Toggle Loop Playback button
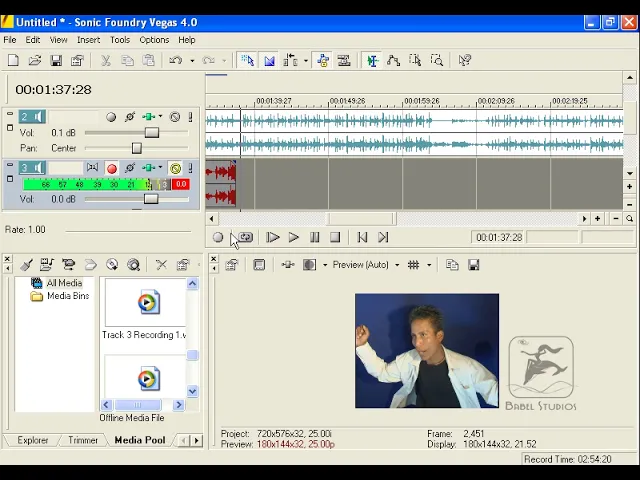Image resolution: width=640 pixels, height=480 pixels. pyautogui.click(x=246, y=237)
